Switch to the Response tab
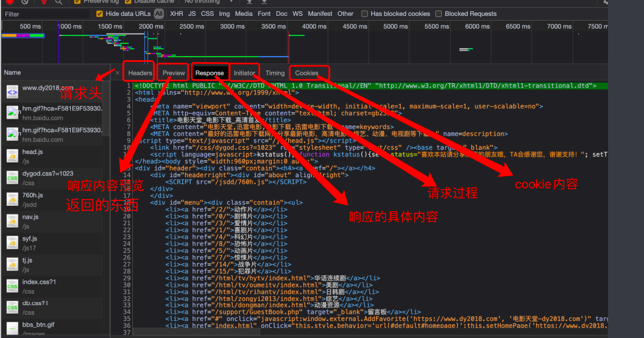The image size is (644, 338). coord(210,72)
